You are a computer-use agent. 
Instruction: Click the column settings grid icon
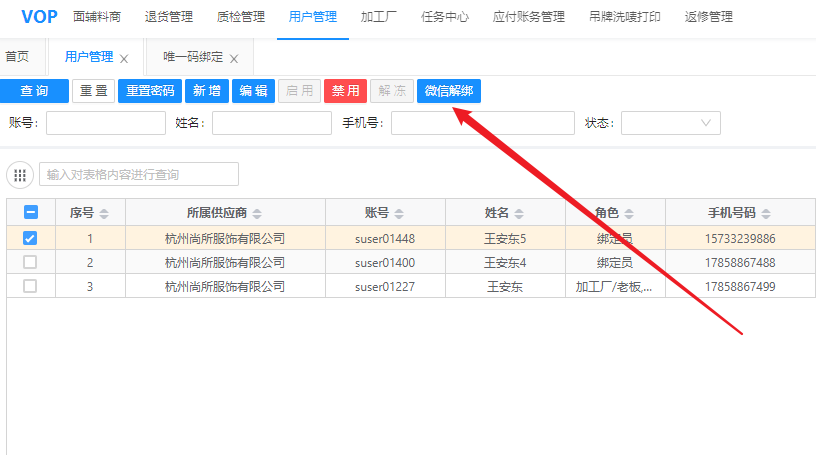click(x=20, y=175)
